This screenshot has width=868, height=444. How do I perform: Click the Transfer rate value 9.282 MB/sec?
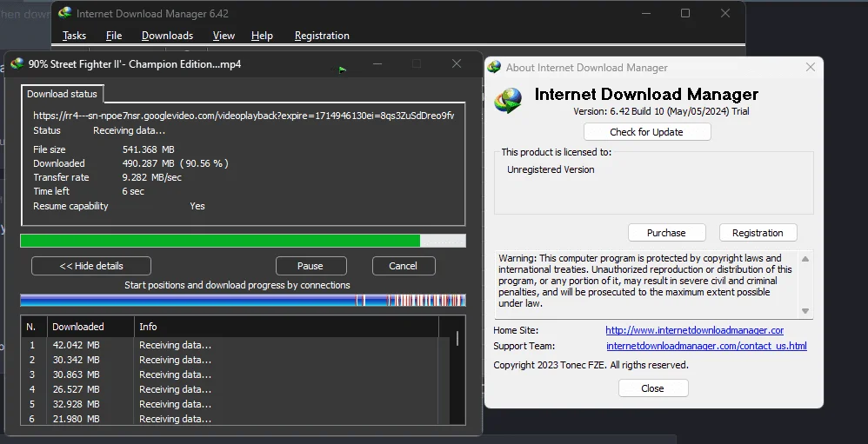(151, 177)
